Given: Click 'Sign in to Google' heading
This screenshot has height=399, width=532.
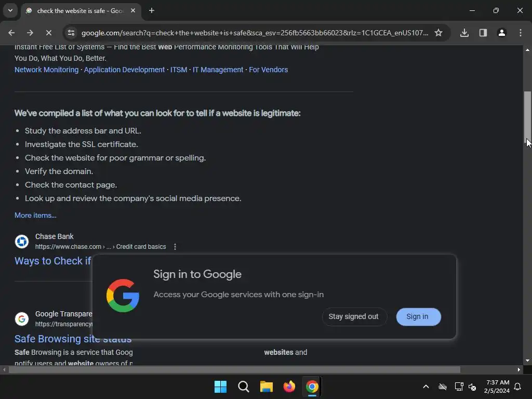Looking at the screenshot, I should click(x=197, y=274).
